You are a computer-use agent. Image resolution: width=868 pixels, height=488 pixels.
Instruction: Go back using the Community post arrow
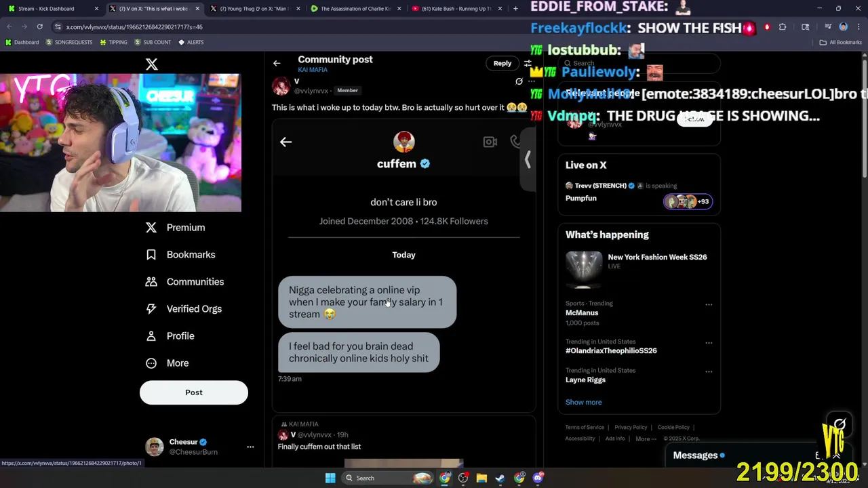pos(277,63)
